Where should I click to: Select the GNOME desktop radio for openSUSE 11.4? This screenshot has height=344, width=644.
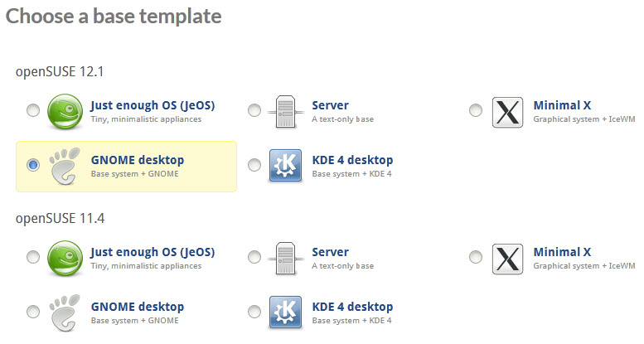tap(33, 312)
